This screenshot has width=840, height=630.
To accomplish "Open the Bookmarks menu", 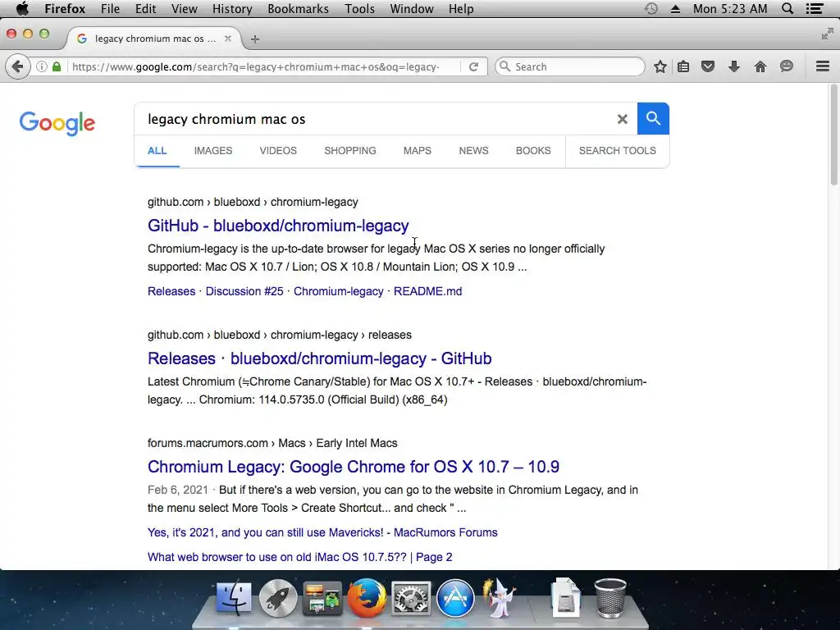I will click(299, 8).
